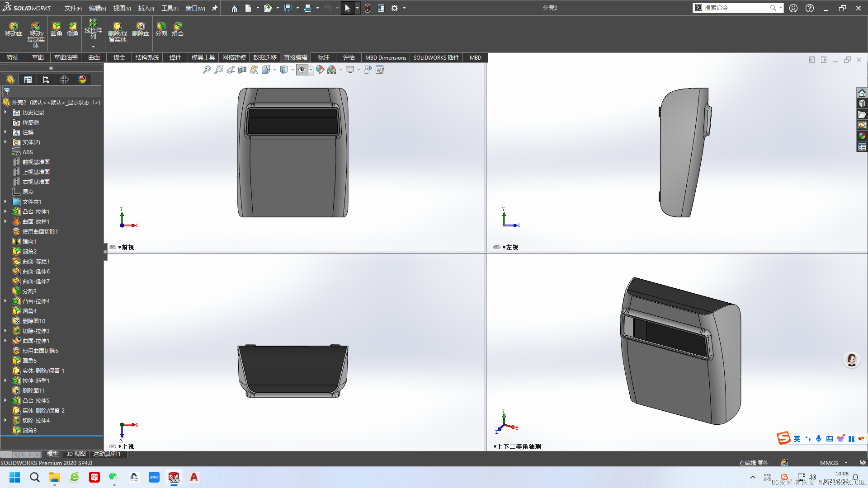
Task: Toggle the Hide/Show Items eye button
Action: pyautogui.click(x=302, y=70)
